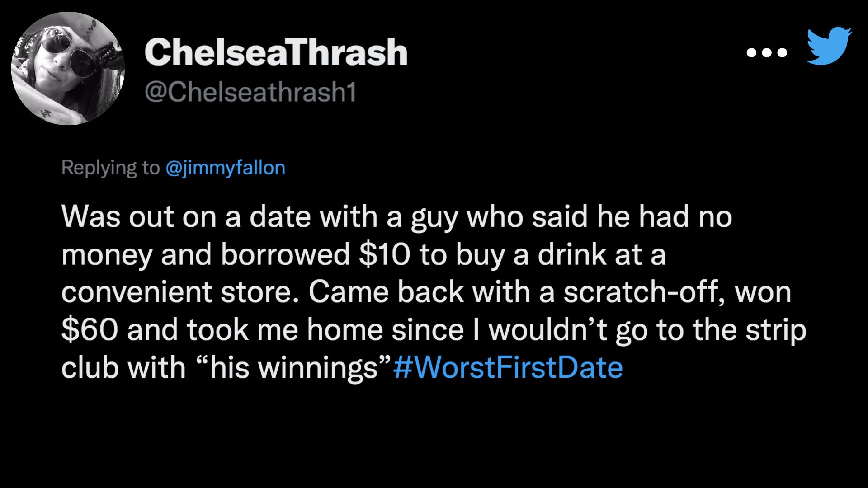Open the three-dot more options menu
This screenshot has width=868, height=488.
[x=767, y=53]
